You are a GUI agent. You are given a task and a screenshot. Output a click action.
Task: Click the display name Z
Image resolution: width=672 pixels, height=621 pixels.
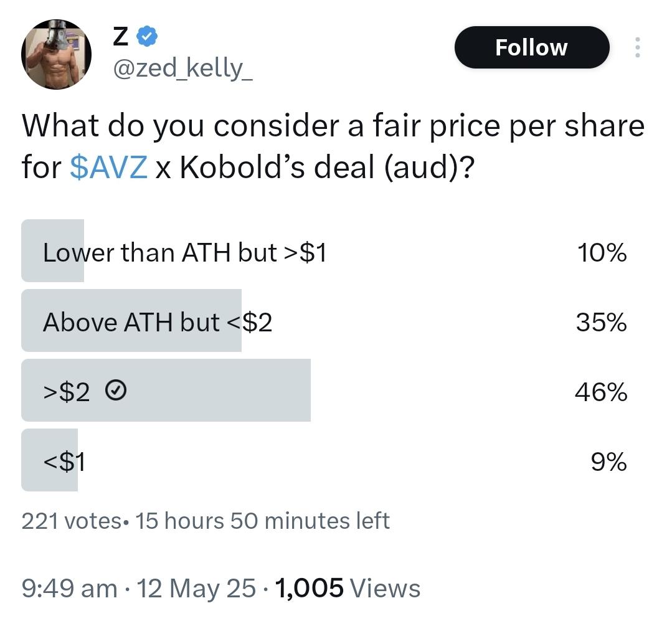[x=120, y=36]
